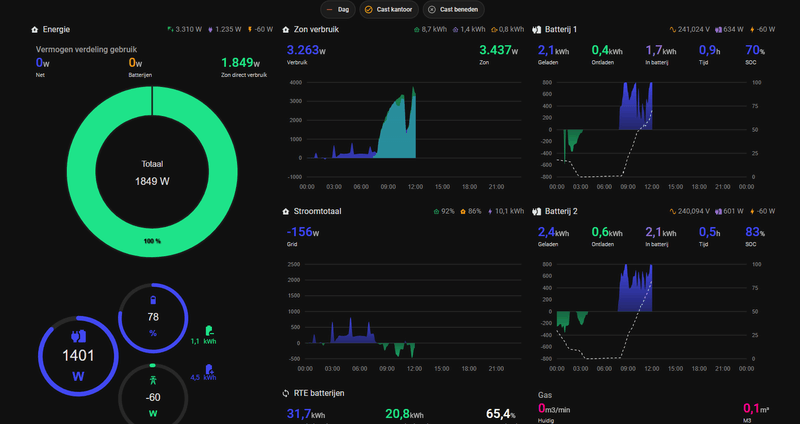Select the Dag chip at top
The height and width of the screenshot is (424, 800).
coord(338,10)
